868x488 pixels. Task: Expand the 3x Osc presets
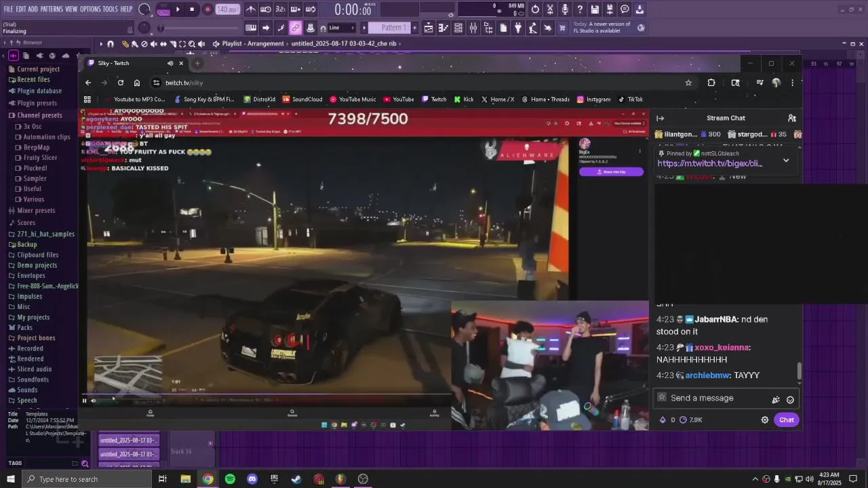(x=33, y=127)
